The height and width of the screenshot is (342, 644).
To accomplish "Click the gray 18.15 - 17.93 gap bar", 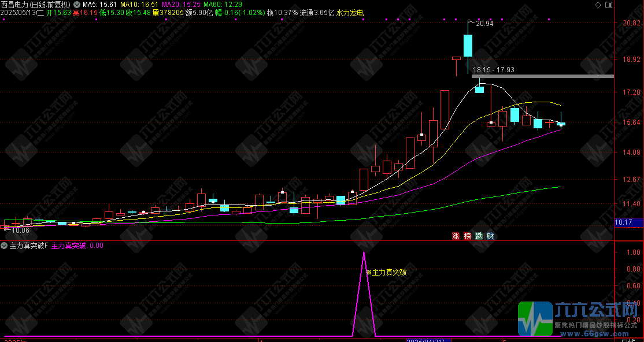I will tap(542, 76).
